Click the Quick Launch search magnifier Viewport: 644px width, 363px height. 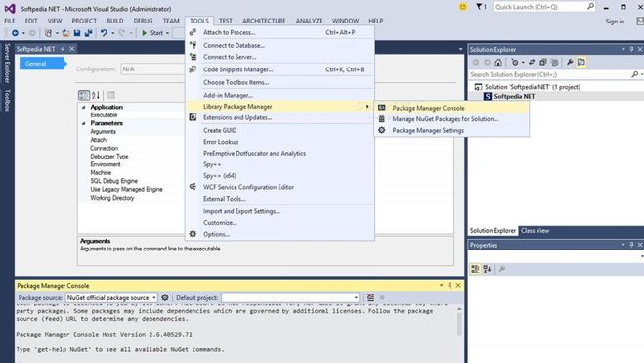click(x=590, y=7)
